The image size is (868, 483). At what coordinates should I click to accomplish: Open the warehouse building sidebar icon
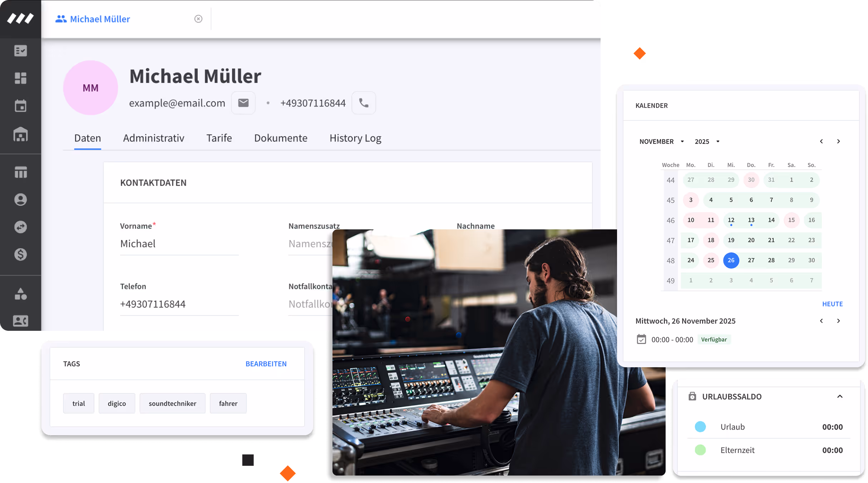20,135
